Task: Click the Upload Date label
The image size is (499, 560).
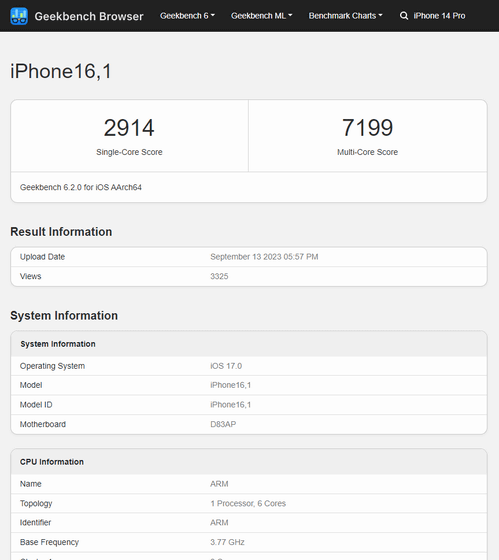Action: pyautogui.click(x=43, y=257)
